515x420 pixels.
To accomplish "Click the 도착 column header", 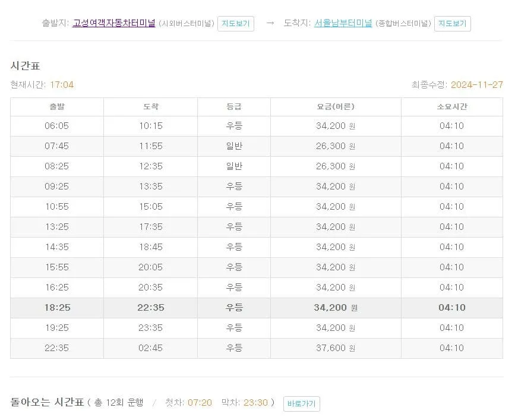I will tap(150, 106).
